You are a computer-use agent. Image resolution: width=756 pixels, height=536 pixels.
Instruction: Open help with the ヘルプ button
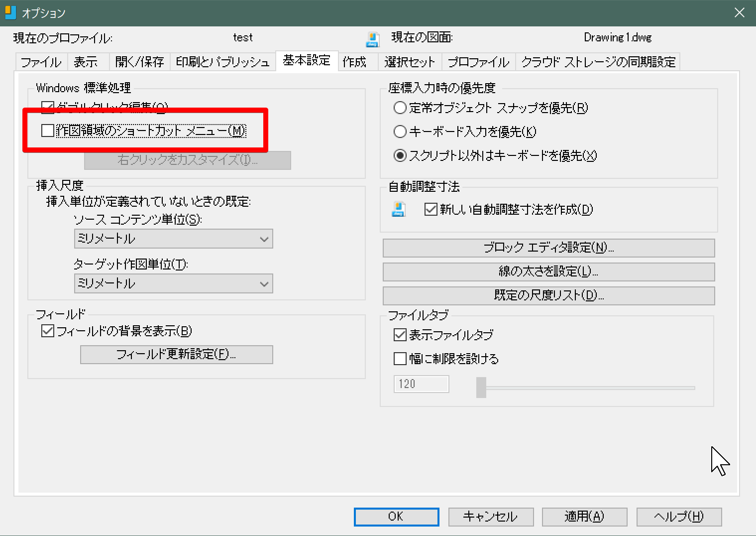pos(679,517)
